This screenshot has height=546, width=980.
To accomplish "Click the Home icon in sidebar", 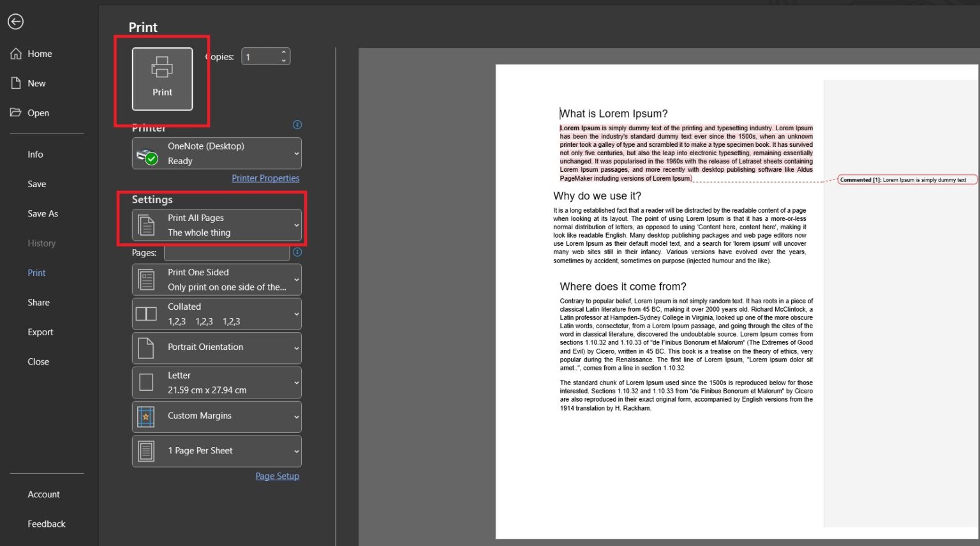I will point(17,54).
